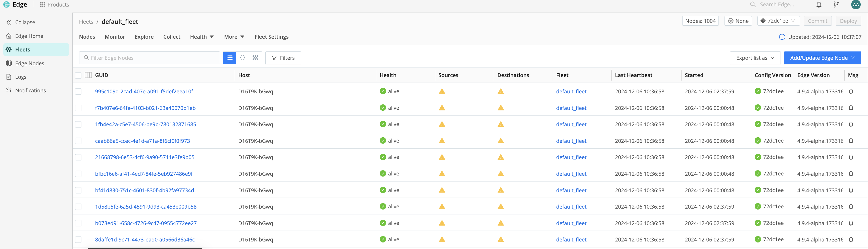868x249 pixels.
Task: Expand the Health dropdown menu
Action: point(202,37)
